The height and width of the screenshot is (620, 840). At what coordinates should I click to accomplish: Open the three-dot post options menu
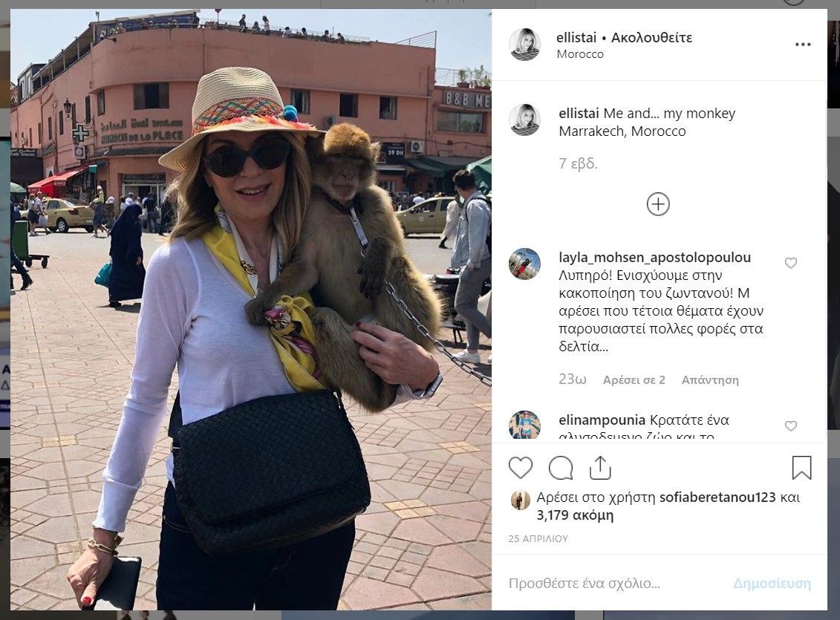803,45
